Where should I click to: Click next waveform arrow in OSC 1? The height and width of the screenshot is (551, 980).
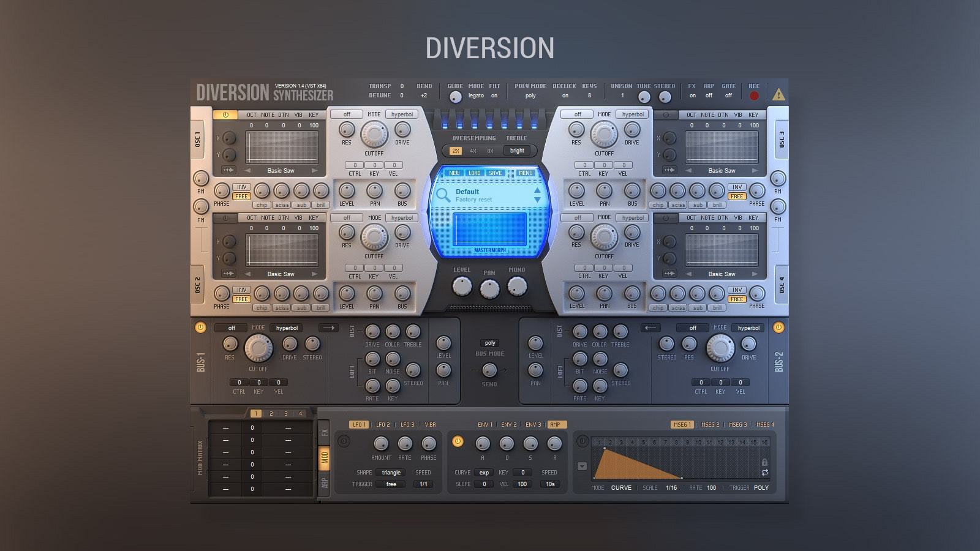coord(314,171)
